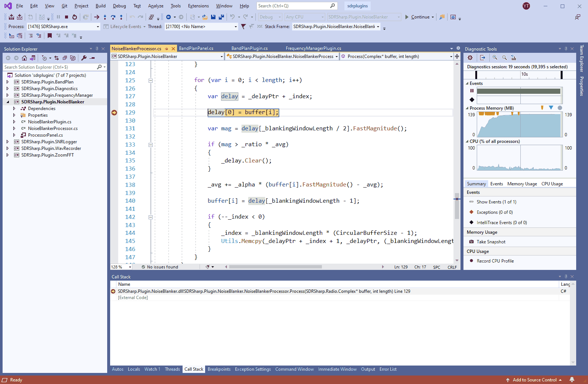Save the current file via toolbar icon
The height and width of the screenshot is (384, 588).
(x=213, y=17)
